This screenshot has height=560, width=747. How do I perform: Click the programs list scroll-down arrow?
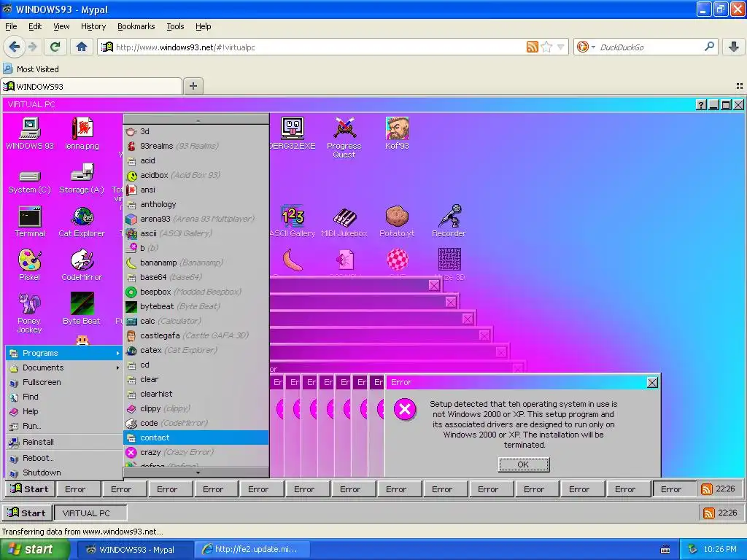[198, 472]
